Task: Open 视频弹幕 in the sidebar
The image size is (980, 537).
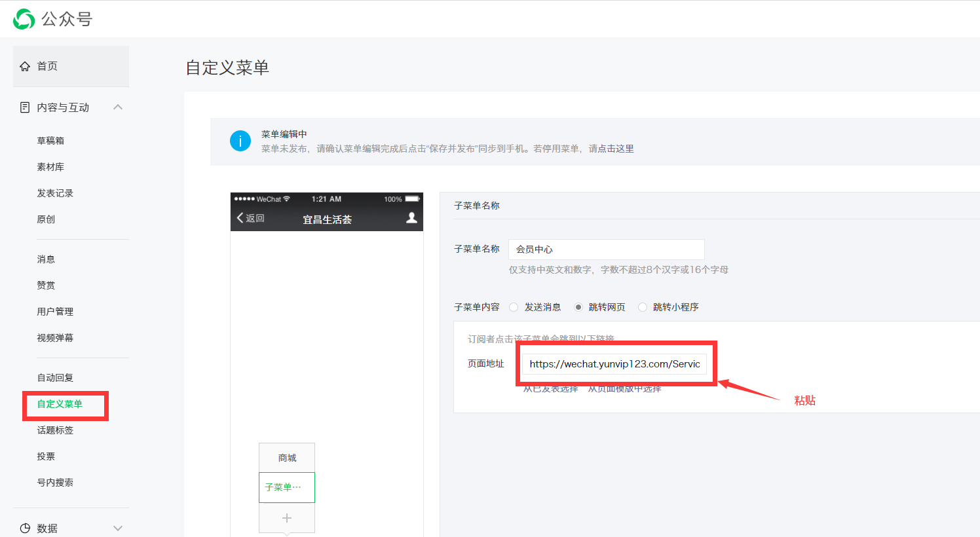Action: click(55, 338)
